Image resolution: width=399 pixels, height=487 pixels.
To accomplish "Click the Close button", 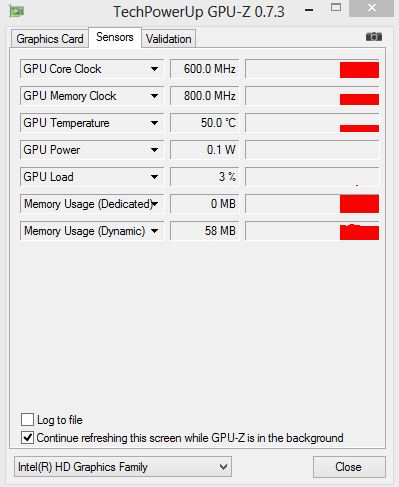I will (349, 467).
